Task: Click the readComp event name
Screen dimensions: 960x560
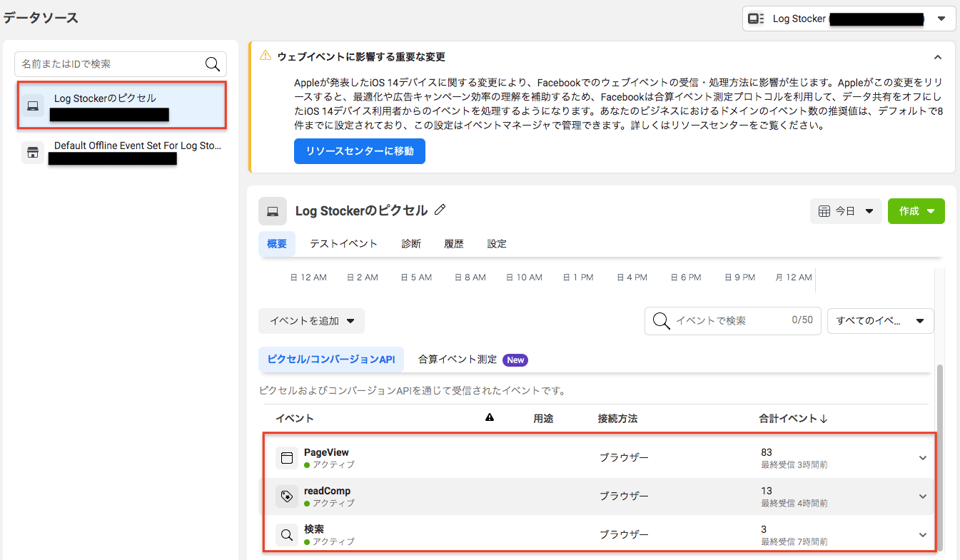Action: click(x=327, y=491)
